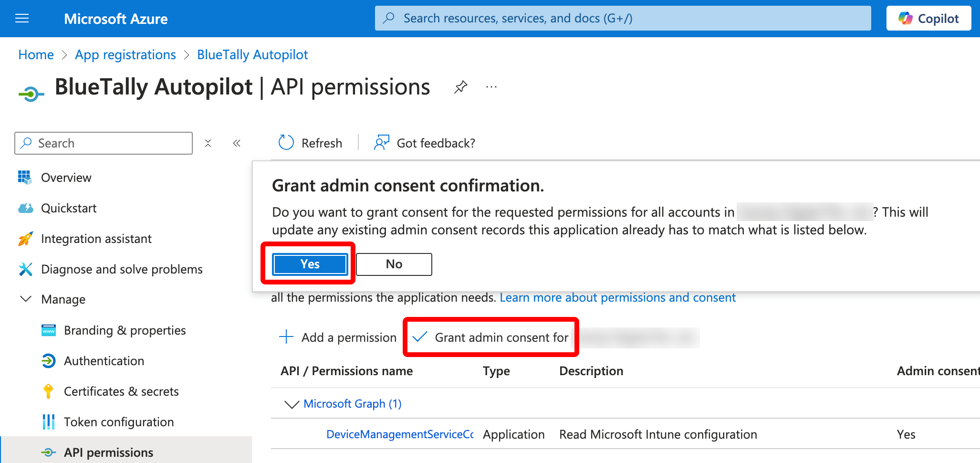The width and height of the screenshot is (980, 463).
Task: Open App registrations breadcrumb
Action: (x=125, y=55)
